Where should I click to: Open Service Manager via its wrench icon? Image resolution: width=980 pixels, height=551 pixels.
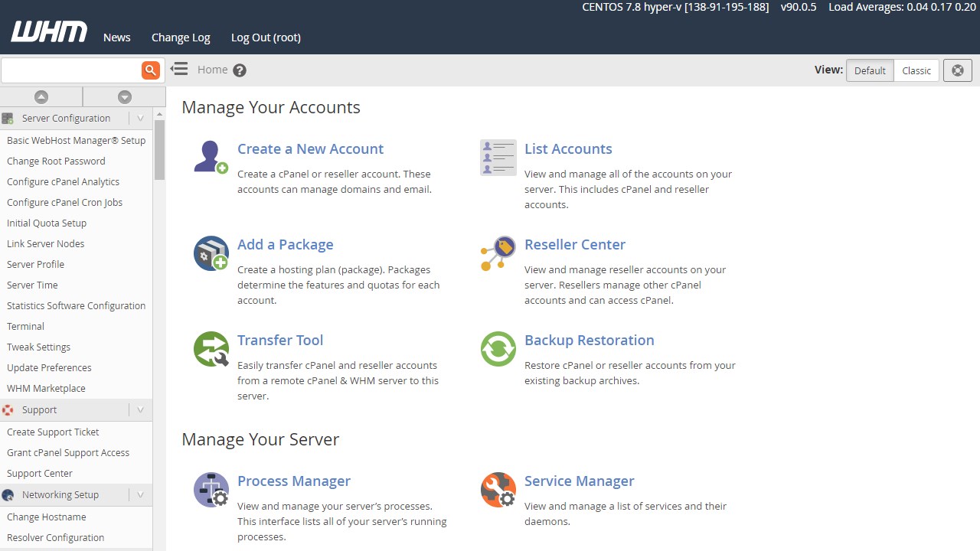(498, 490)
